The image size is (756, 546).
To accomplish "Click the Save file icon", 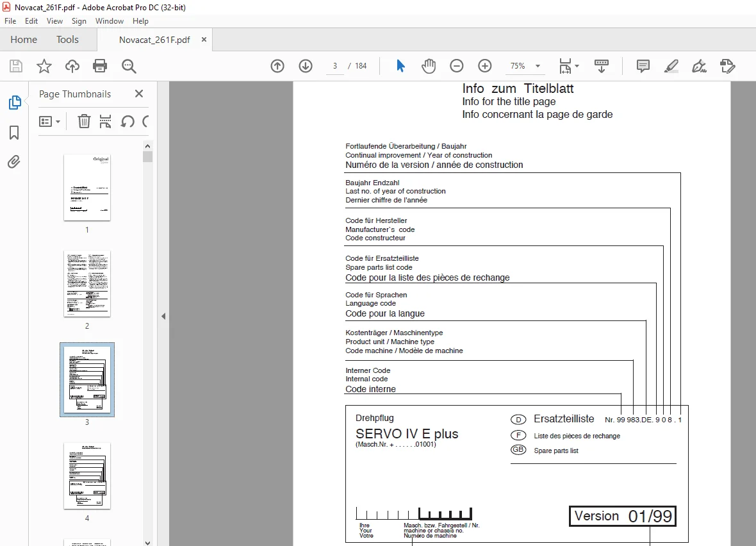I will click(x=16, y=66).
